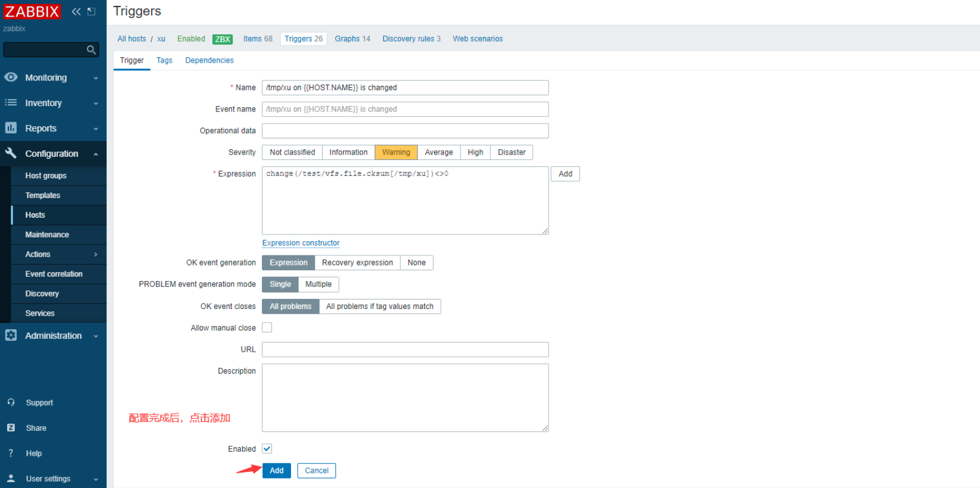This screenshot has height=488, width=980.
Task: Open the Trigger tab
Action: click(132, 60)
